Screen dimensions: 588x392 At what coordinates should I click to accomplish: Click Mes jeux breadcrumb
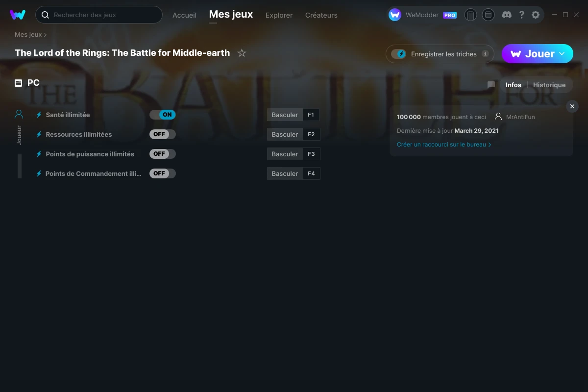point(28,35)
